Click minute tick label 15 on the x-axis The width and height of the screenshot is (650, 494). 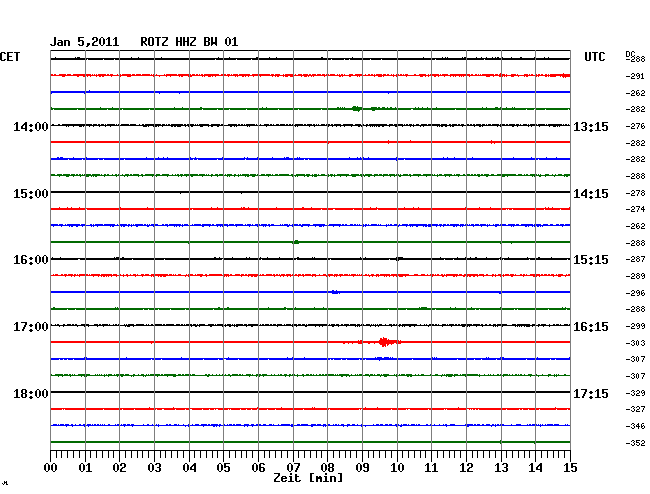[570, 468]
